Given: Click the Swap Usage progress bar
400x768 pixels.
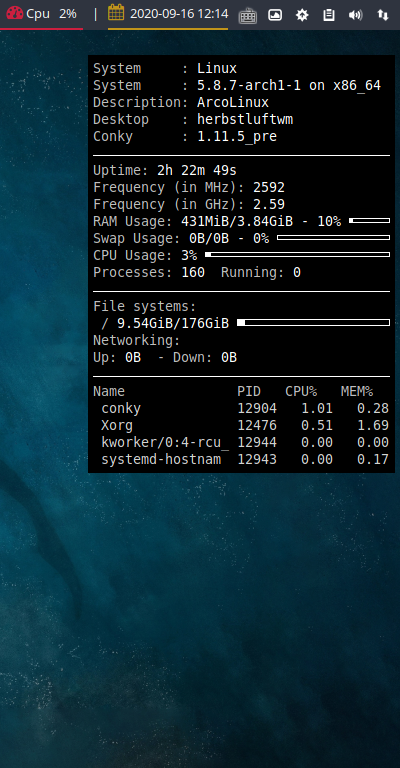Looking at the screenshot, I should point(333,238).
